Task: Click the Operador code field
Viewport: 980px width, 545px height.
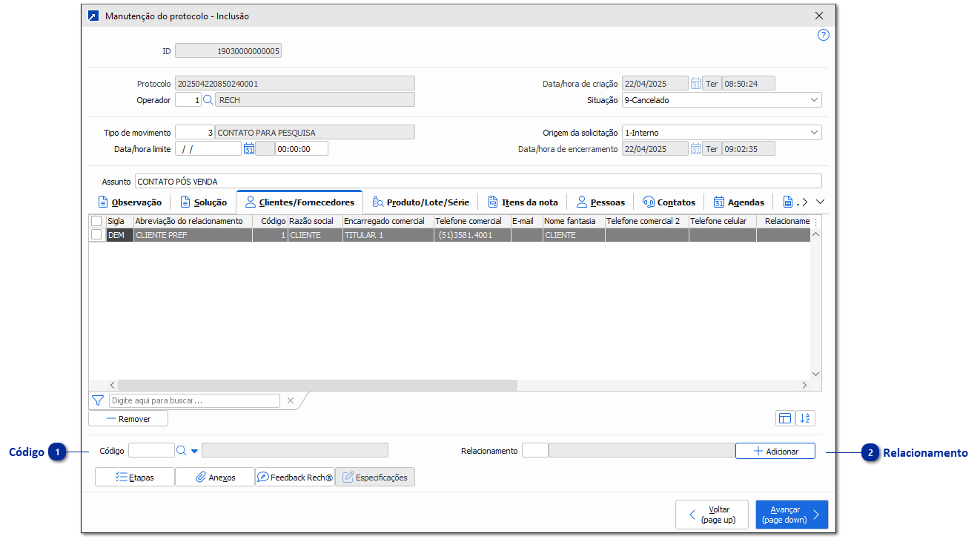Action: 188,100
